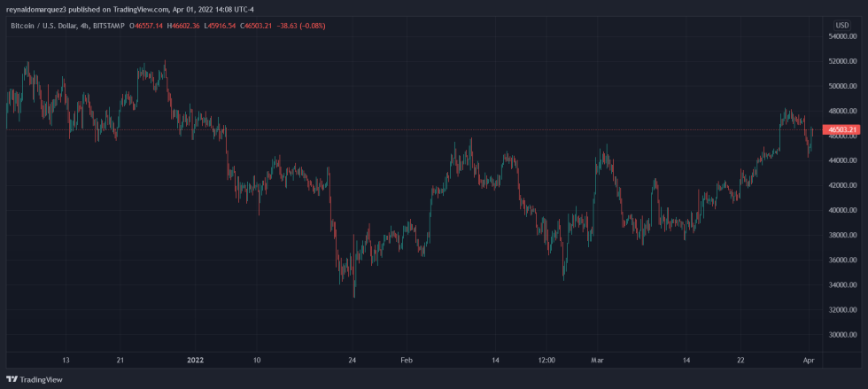Click the 32000.00 price axis label

(x=842, y=310)
